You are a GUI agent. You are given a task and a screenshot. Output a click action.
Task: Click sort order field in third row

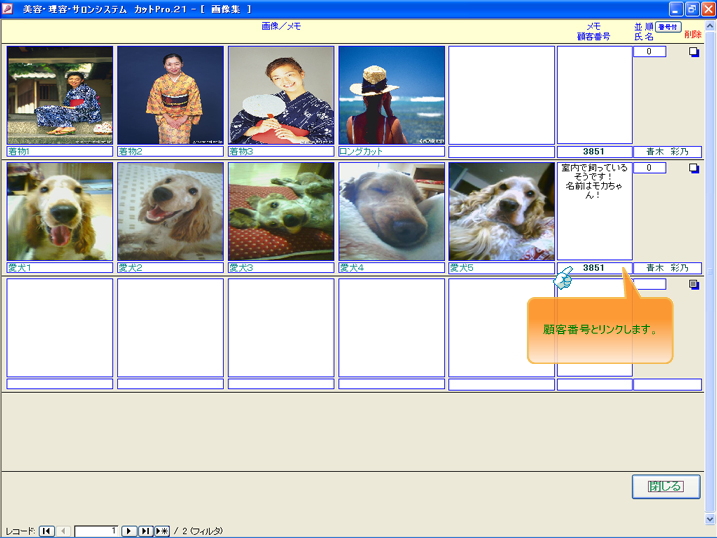(649, 284)
